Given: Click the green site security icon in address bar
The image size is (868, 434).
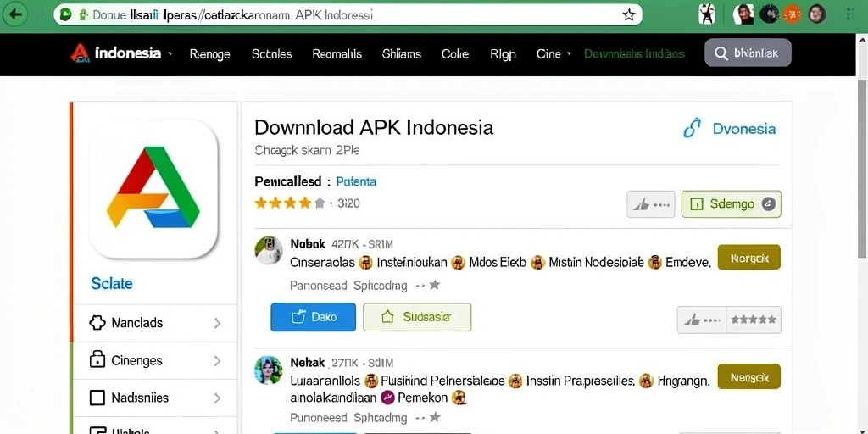Looking at the screenshot, I should [66, 15].
